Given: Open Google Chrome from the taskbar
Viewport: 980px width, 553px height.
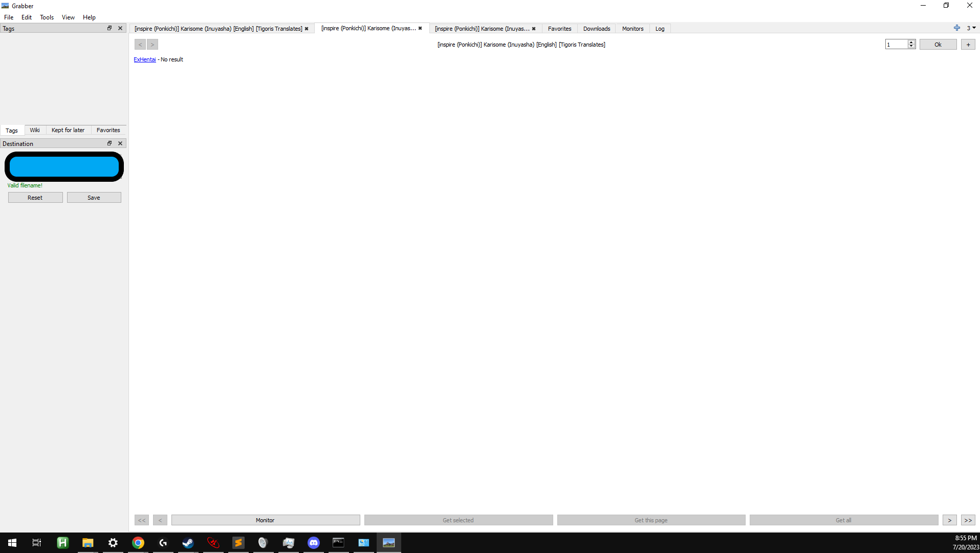Looking at the screenshot, I should coord(138,542).
